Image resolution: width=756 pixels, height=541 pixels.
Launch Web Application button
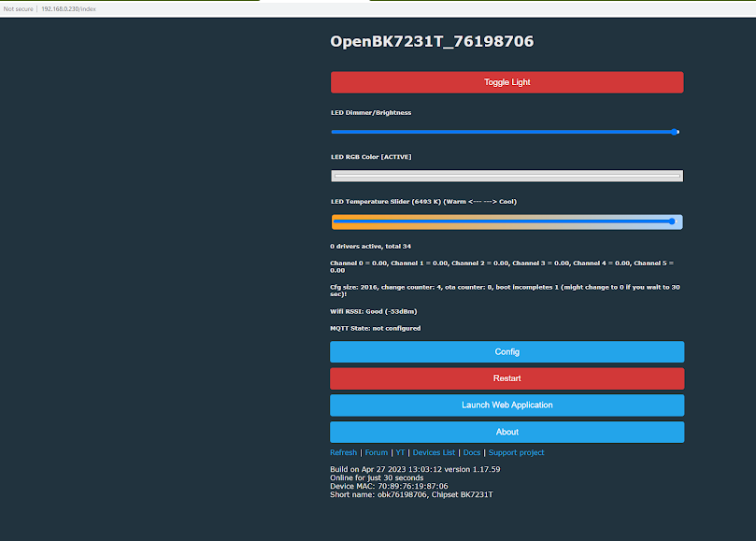[x=506, y=405]
